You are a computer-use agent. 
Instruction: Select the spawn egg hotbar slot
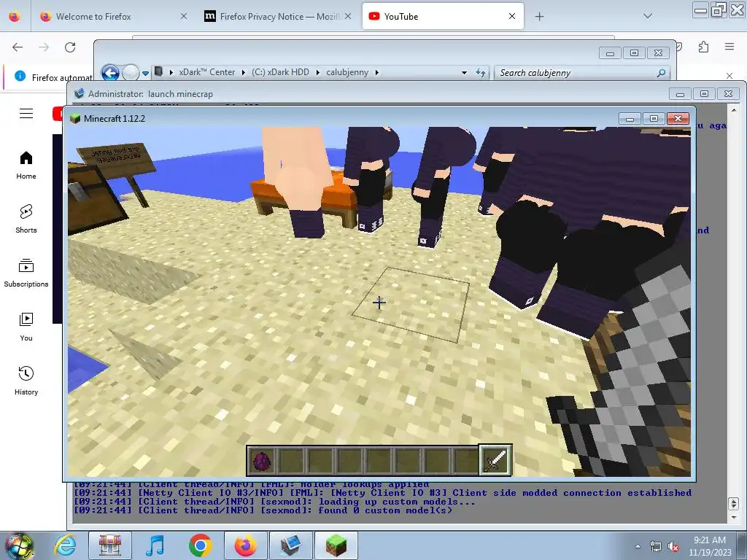point(262,461)
